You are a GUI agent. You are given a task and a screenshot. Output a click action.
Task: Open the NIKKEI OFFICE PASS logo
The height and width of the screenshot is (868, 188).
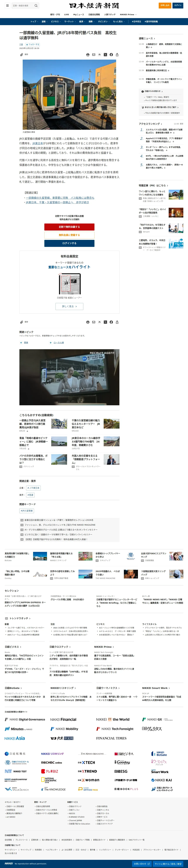point(88,789)
